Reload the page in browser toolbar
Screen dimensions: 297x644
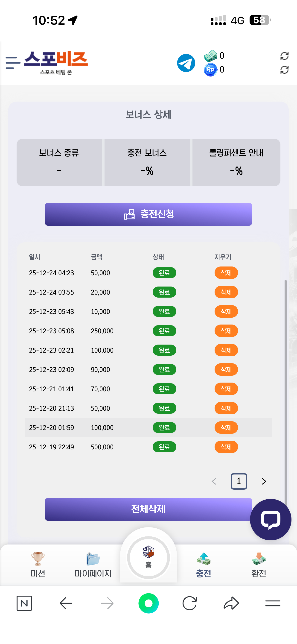point(190,603)
